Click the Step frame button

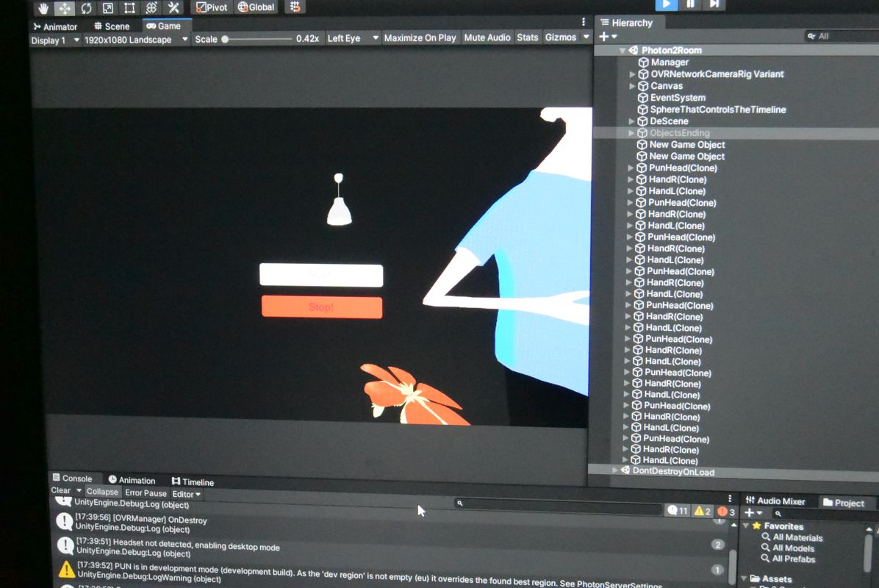(x=714, y=4)
